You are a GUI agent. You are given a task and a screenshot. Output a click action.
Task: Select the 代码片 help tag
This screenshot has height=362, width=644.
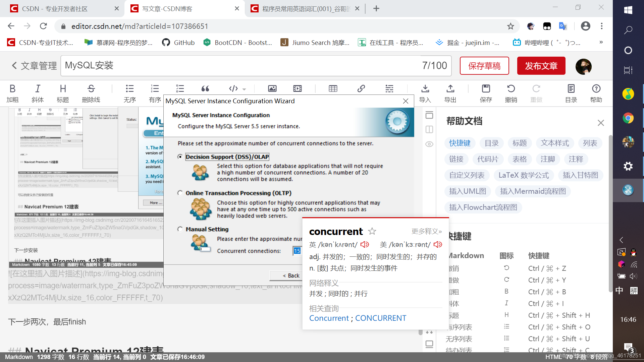488,159
